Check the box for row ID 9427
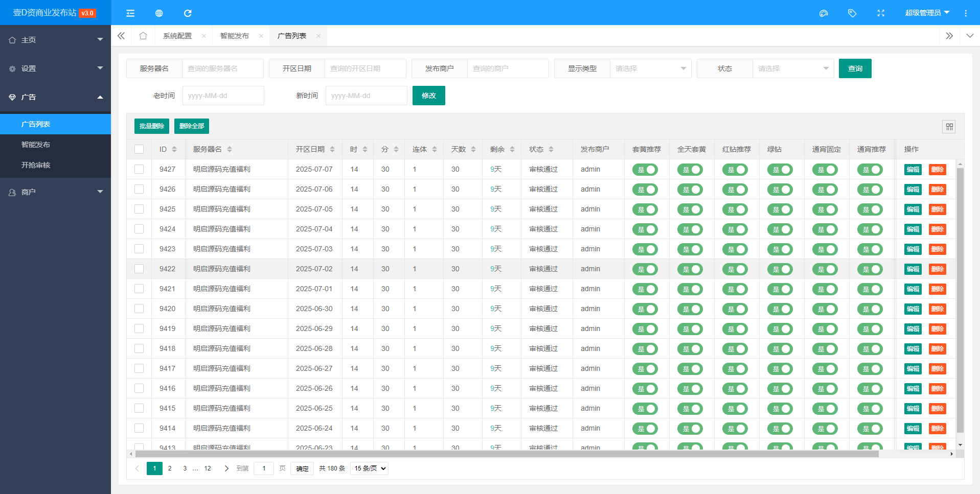Viewport: 980px width, 494px height. pyautogui.click(x=139, y=169)
